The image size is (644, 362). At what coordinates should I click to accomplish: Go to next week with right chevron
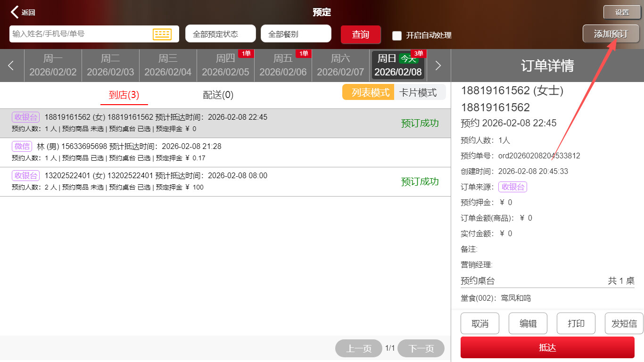coord(438,66)
